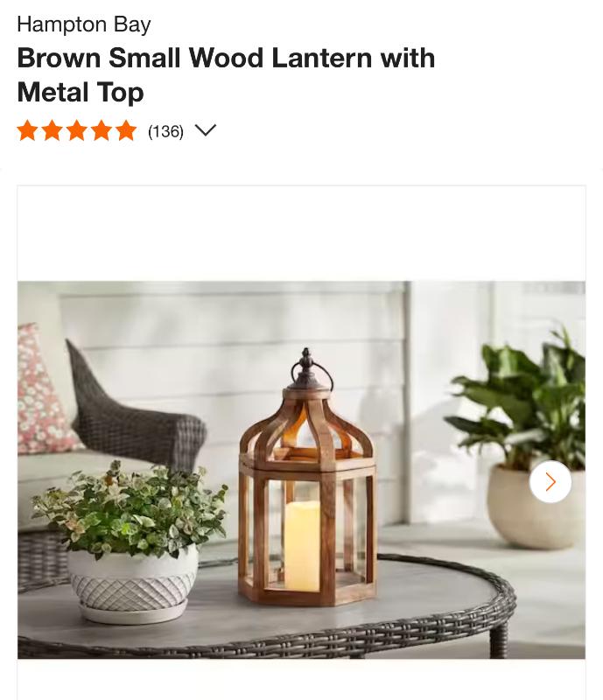The width and height of the screenshot is (603, 700).
Task: Click the first orange rating star
Action: click(27, 130)
